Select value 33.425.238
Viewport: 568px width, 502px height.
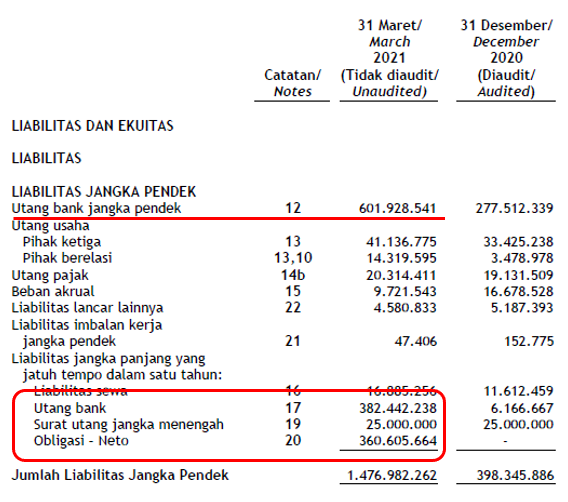point(518,242)
